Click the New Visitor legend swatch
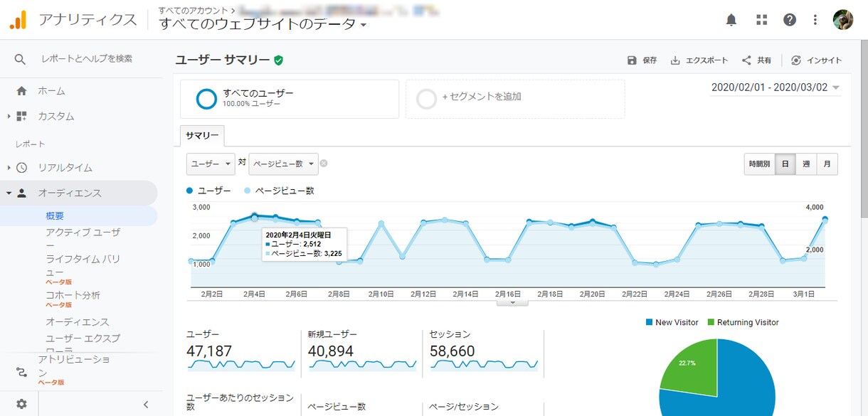The width and height of the screenshot is (868, 416). (649, 322)
